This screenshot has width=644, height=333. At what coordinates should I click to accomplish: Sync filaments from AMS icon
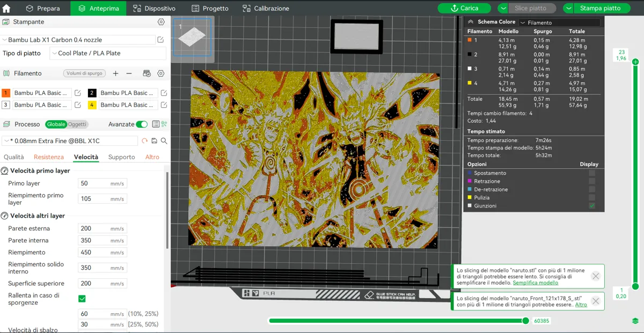147,73
